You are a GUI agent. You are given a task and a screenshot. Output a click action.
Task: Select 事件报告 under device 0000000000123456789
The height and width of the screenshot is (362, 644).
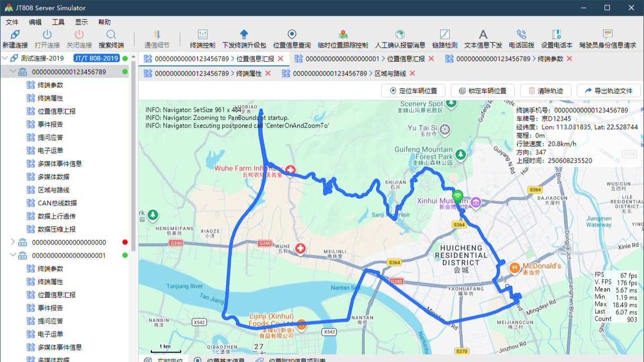tap(50, 124)
